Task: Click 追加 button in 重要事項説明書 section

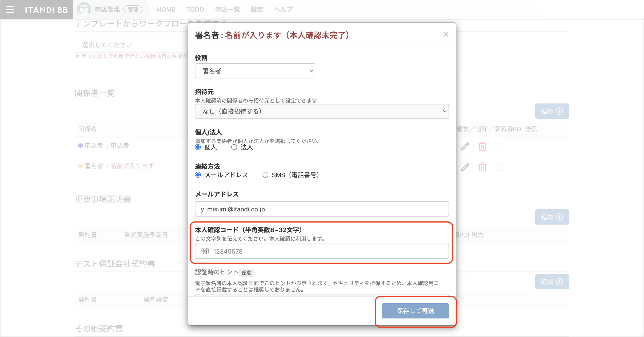Action: click(x=552, y=217)
